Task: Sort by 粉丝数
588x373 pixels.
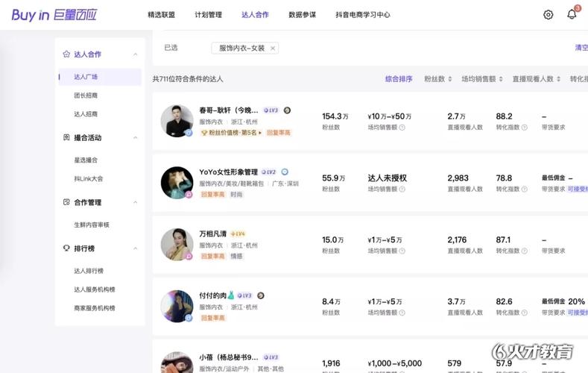Action: [438, 79]
